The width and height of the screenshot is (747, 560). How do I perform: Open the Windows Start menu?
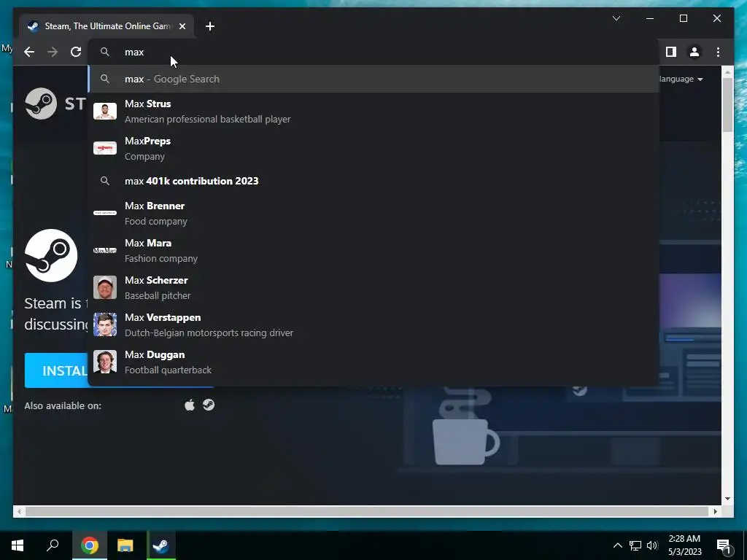point(18,545)
